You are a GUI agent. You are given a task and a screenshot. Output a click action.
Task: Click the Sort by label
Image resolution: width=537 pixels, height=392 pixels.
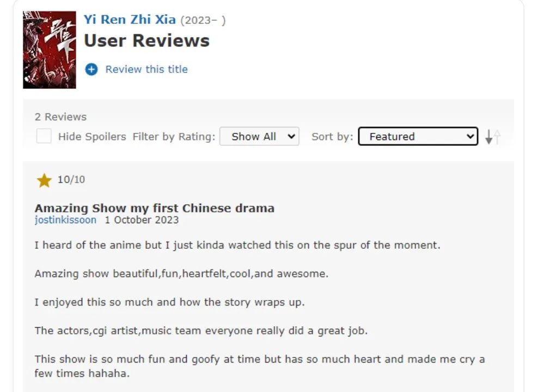click(332, 137)
